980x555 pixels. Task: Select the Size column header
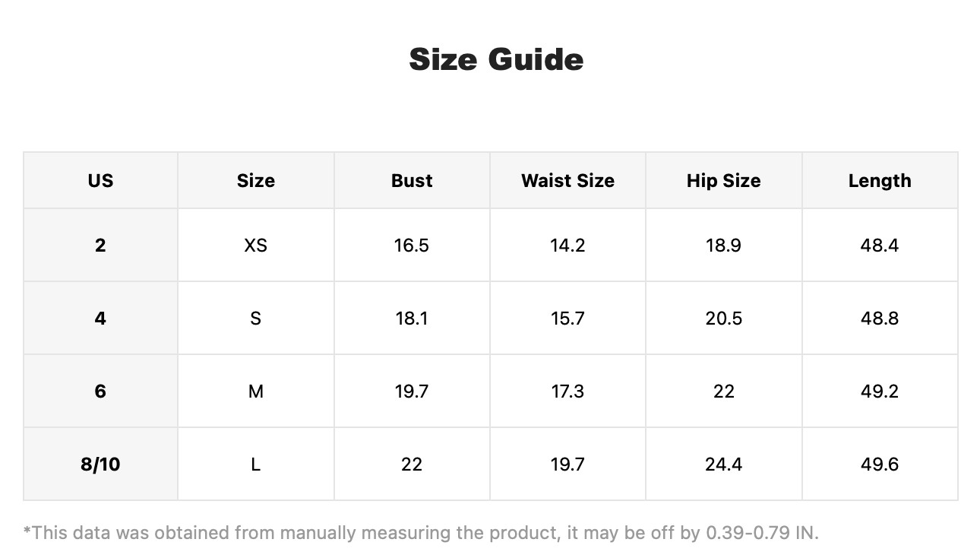(x=256, y=181)
